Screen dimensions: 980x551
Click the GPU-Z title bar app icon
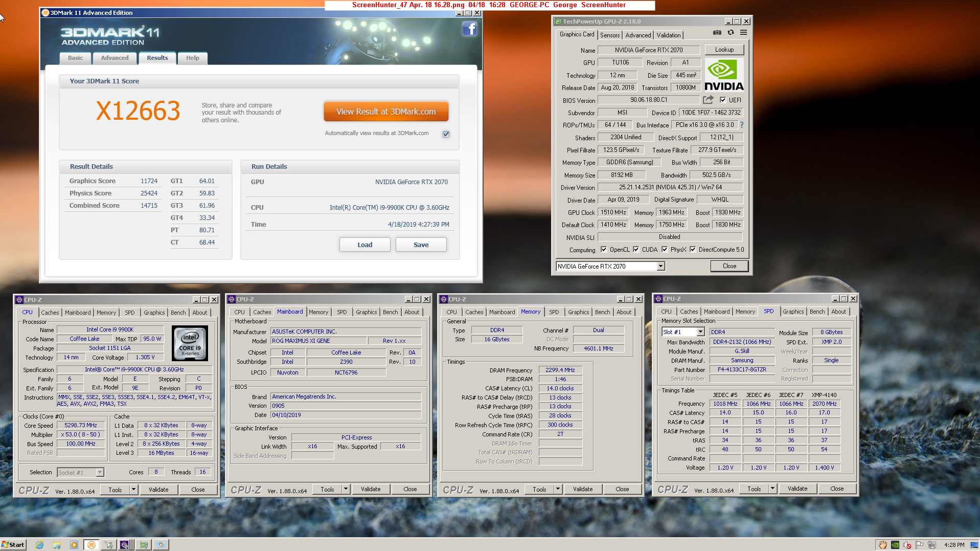click(558, 21)
